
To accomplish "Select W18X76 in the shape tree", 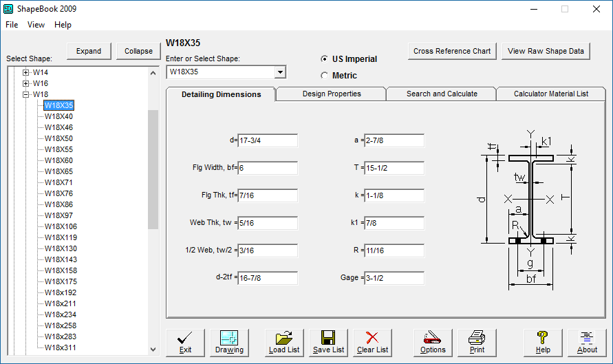I will [x=58, y=193].
